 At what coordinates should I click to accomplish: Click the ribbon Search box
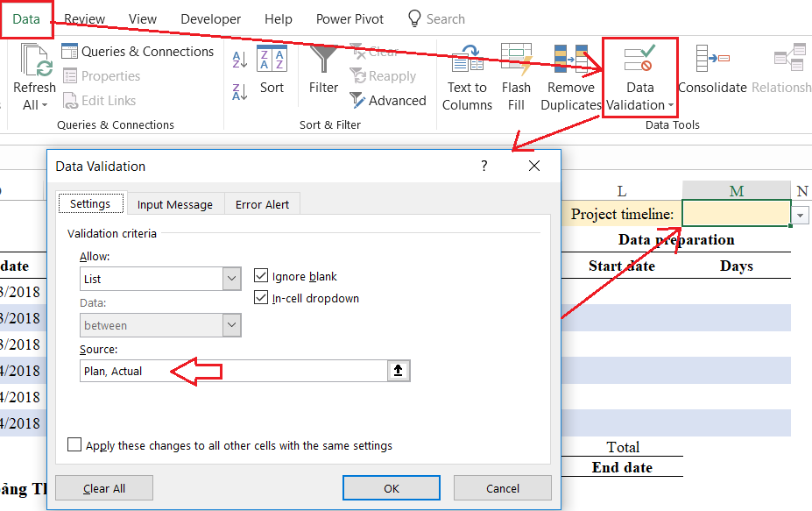[445, 18]
